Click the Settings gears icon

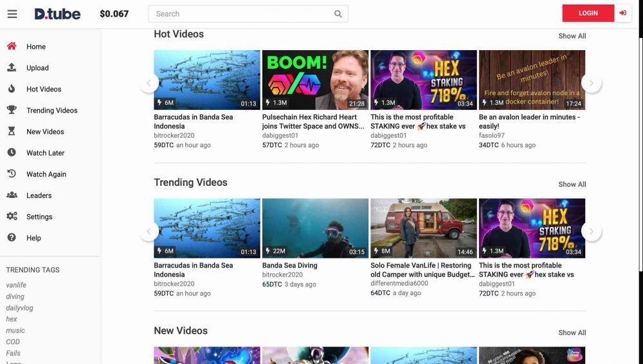coord(12,216)
